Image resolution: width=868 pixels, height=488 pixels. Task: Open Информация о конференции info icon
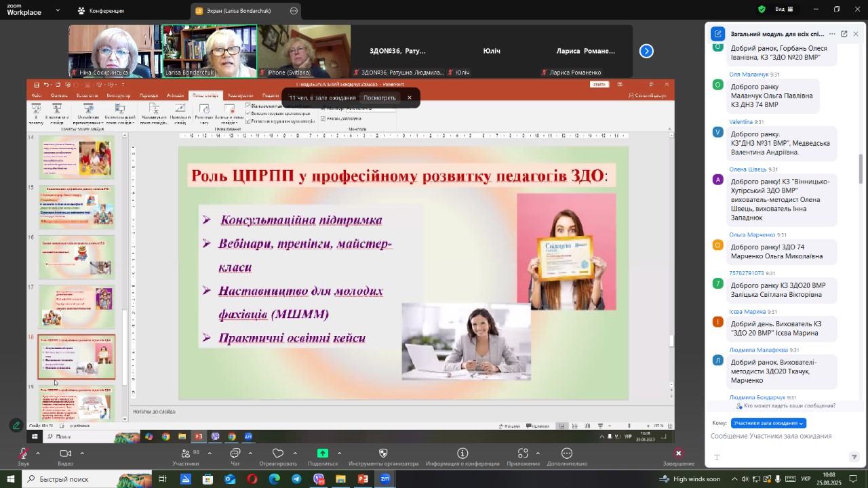tap(462, 453)
